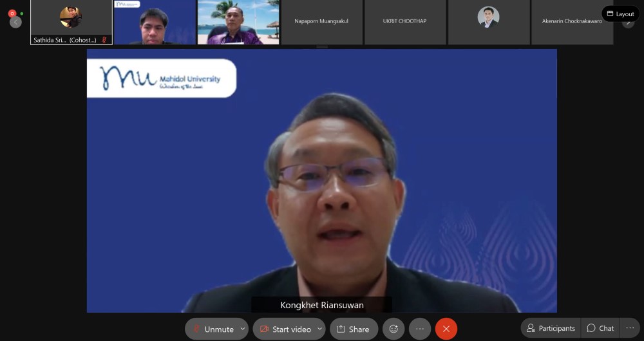Viewport: 644px width, 341px height.
Task: Open the Chat panel
Action: coord(600,328)
